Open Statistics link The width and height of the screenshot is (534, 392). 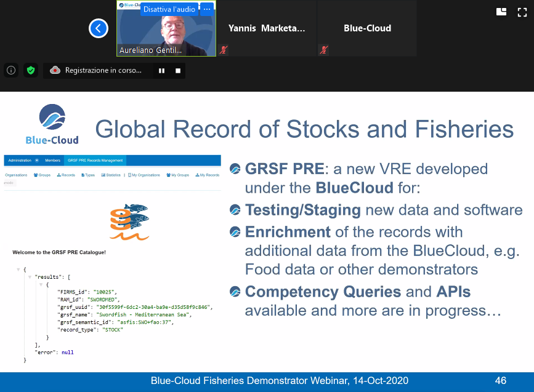click(x=111, y=175)
